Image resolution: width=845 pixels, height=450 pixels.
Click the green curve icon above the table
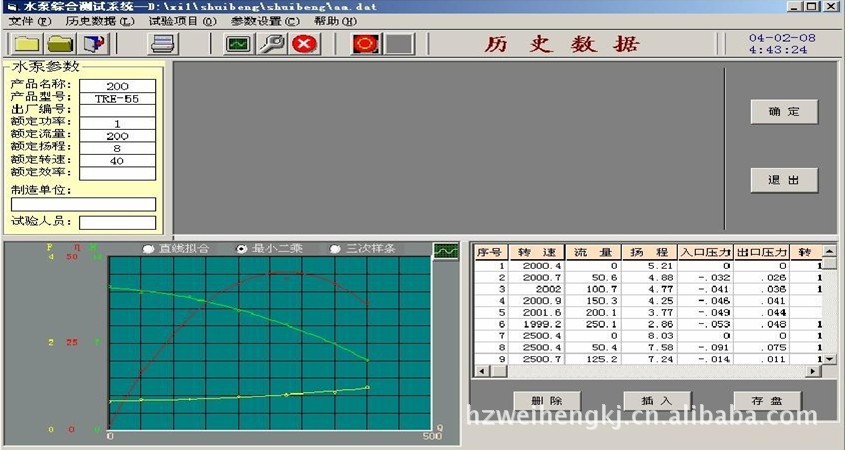[445, 250]
